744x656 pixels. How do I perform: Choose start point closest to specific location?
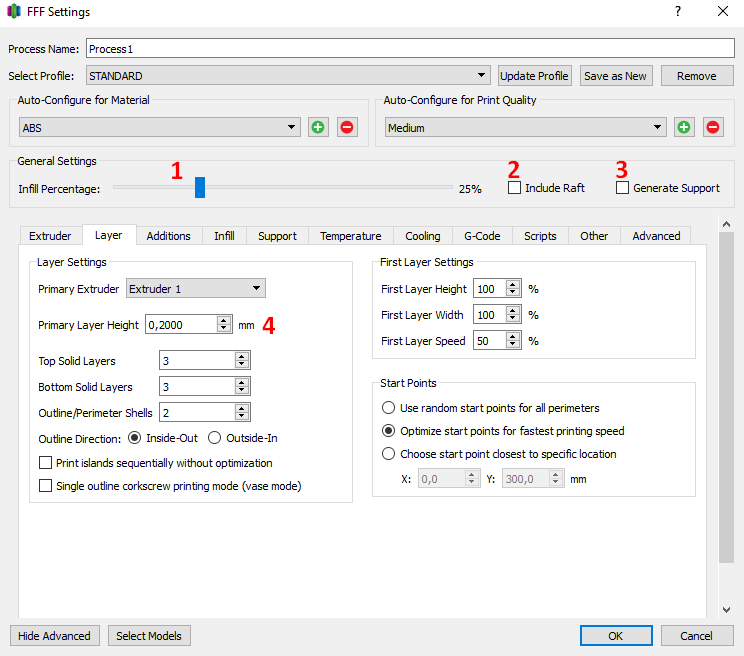click(x=389, y=454)
